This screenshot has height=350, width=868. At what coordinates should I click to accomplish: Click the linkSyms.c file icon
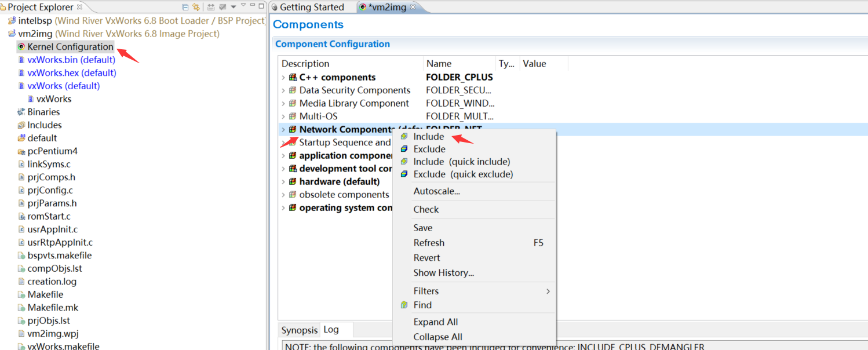[x=21, y=164]
